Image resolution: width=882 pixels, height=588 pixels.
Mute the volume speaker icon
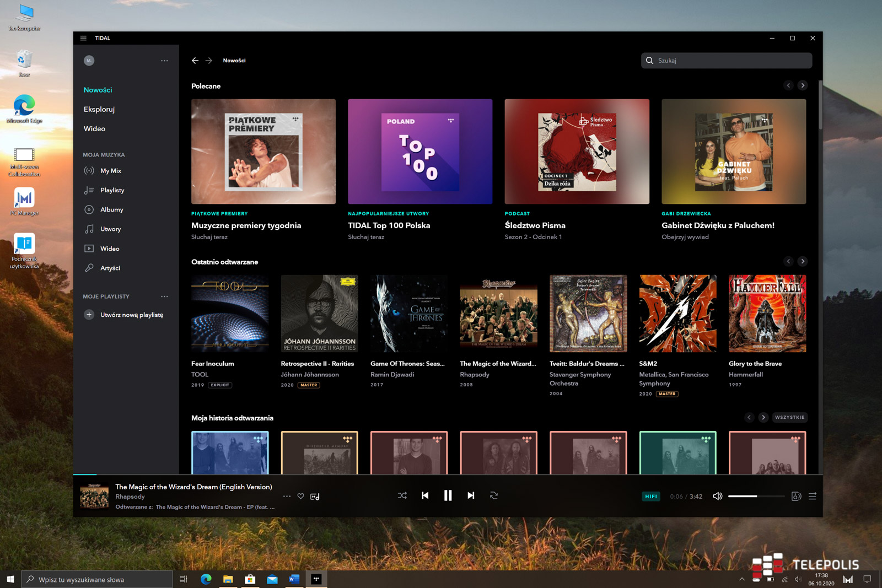[x=717, y=496]
